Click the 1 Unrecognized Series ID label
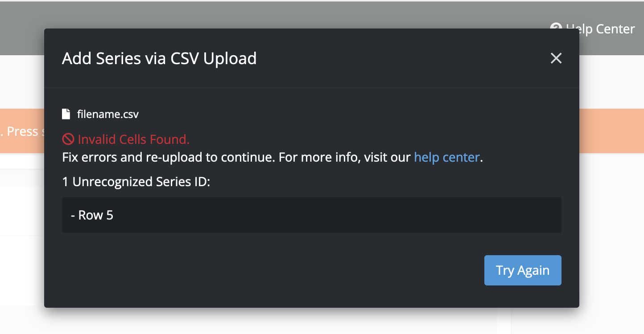Screen dimensions: 644x334 click(x=136, y=182)
